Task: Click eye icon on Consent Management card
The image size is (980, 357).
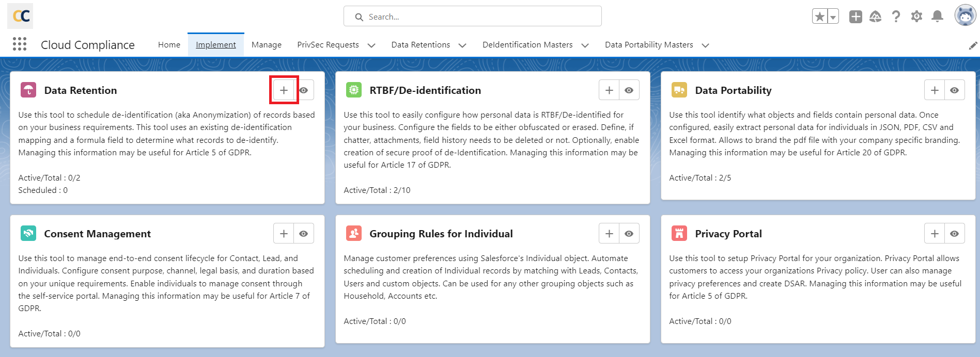Action: (304, 234)
